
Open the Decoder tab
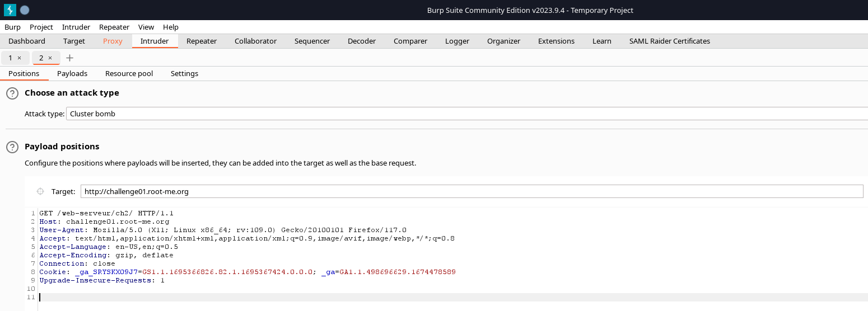[x=362, y=41]
